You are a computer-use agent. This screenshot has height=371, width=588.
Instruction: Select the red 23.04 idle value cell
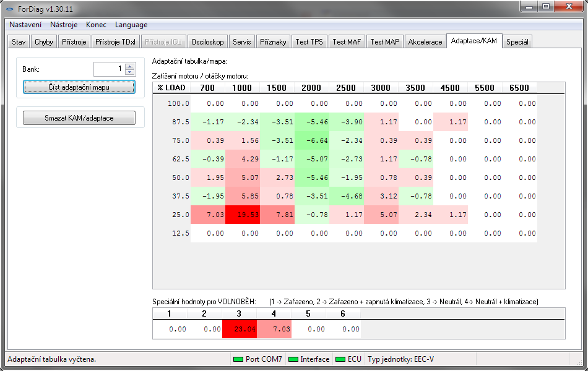coord(239,330)
